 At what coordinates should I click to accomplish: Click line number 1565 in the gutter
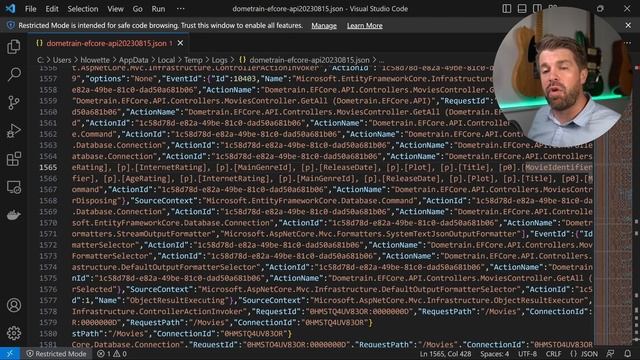tap(48, 167)
